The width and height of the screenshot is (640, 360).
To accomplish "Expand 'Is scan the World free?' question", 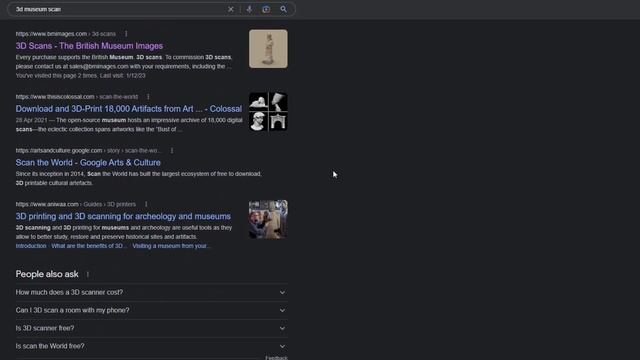I will [151, 346].
